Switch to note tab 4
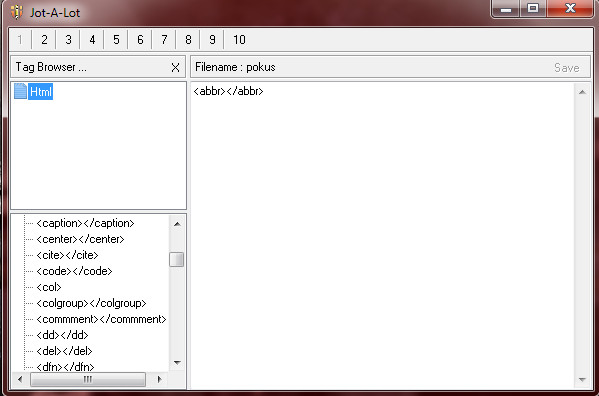Image resolution: width=599 pixels, height=396 pixels. point(92,40)
